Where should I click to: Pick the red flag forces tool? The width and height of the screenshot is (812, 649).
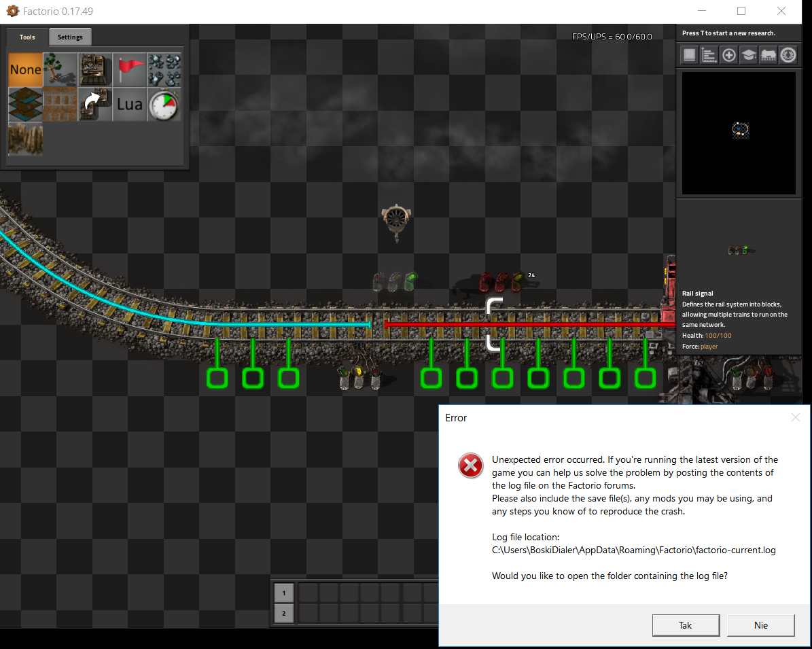130,69
